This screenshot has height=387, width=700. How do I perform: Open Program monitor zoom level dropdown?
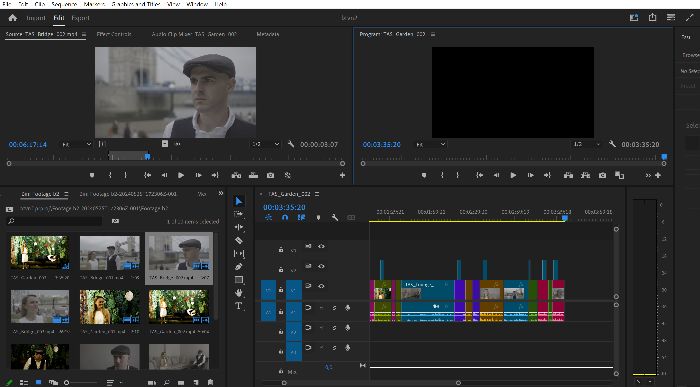click(431, 144)
